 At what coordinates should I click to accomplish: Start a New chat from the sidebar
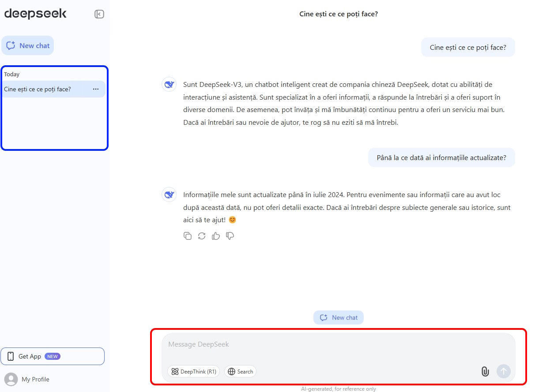28,45
